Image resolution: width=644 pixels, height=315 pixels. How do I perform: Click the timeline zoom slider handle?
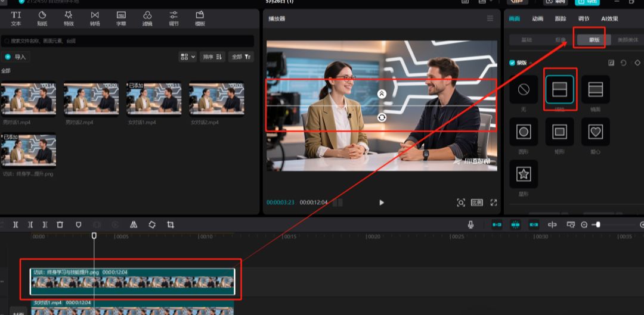tap(597, 224)
